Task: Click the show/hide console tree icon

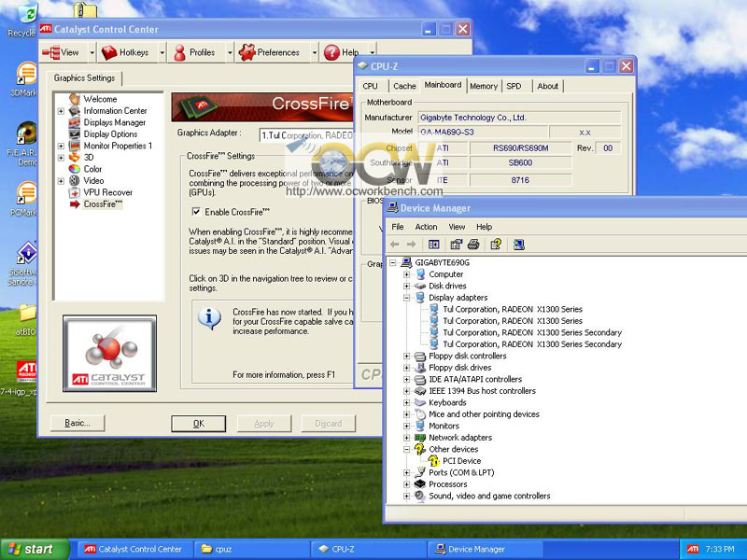Action: point(433,245)
